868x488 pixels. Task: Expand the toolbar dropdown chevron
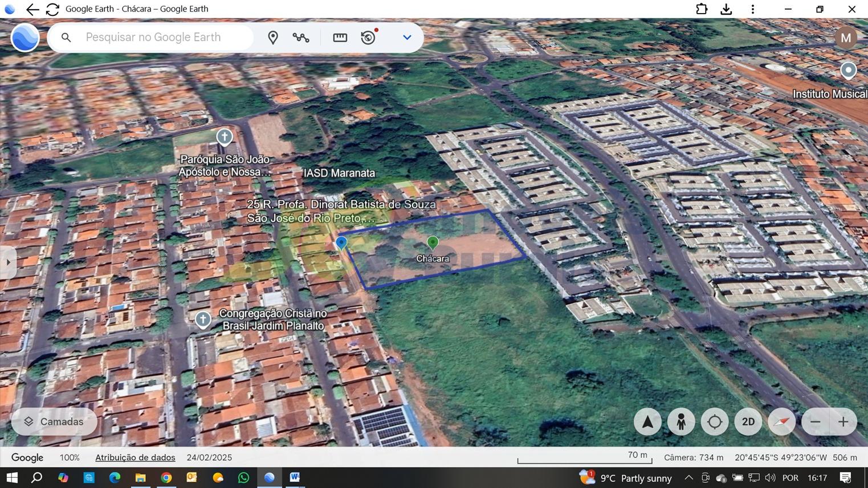pyautogui.click(x=407, y=38)
